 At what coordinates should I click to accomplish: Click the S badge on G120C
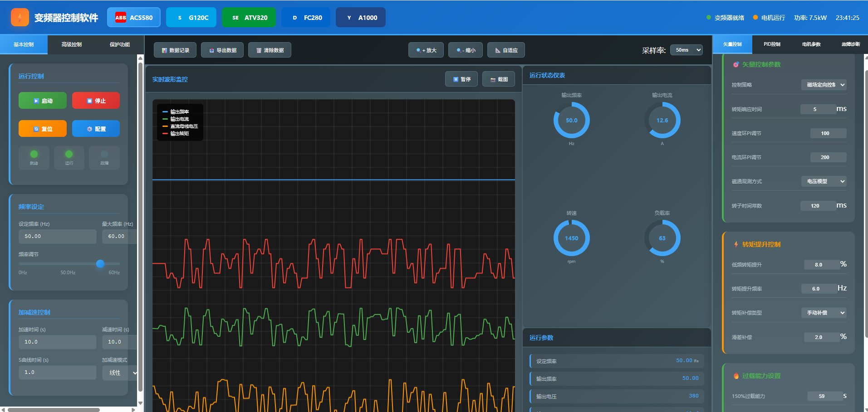point(180,18)
